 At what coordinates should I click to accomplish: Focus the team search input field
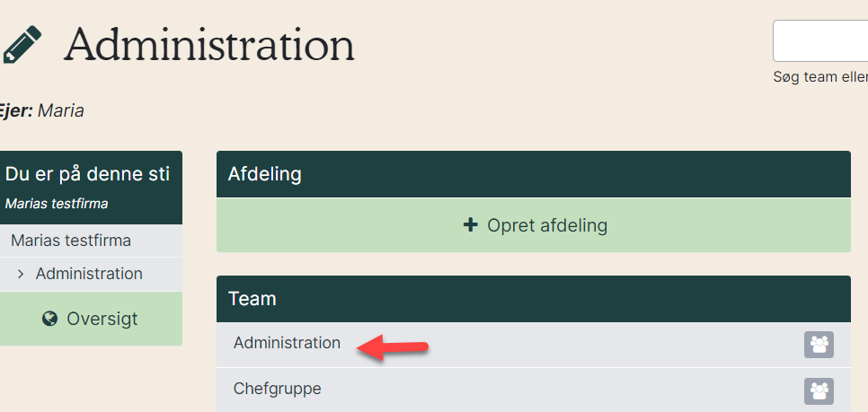coord(820,41)
